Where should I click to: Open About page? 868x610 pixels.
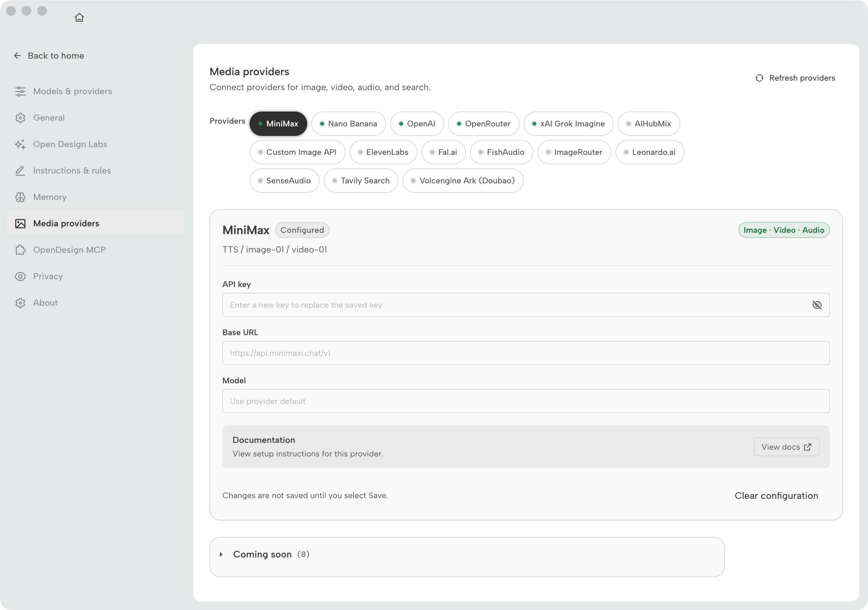pyautogui.click(x=95, y=303)
